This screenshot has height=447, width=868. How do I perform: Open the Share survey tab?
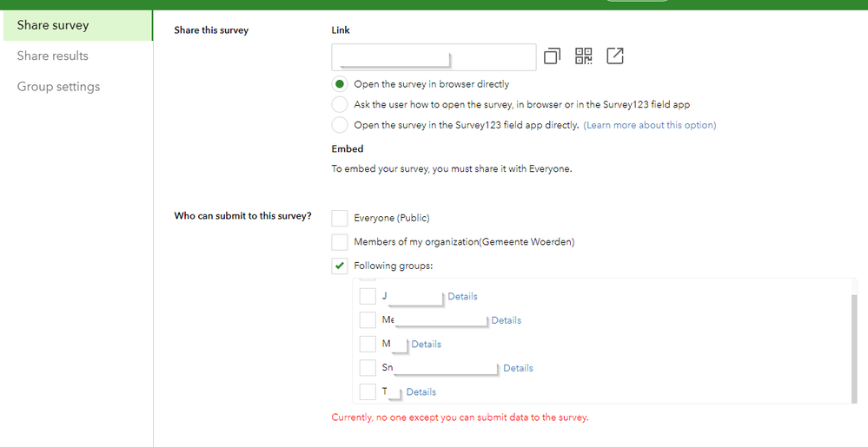[53, 25]
